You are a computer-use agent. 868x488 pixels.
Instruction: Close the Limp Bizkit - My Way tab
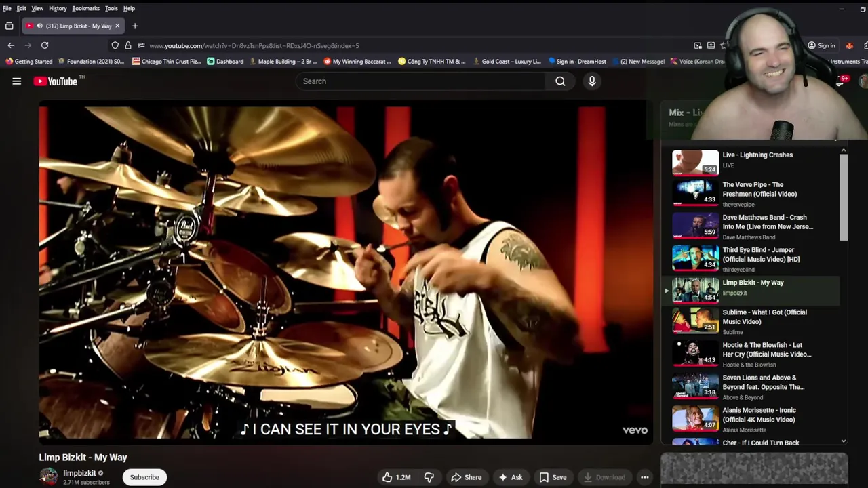coord(117,26)
